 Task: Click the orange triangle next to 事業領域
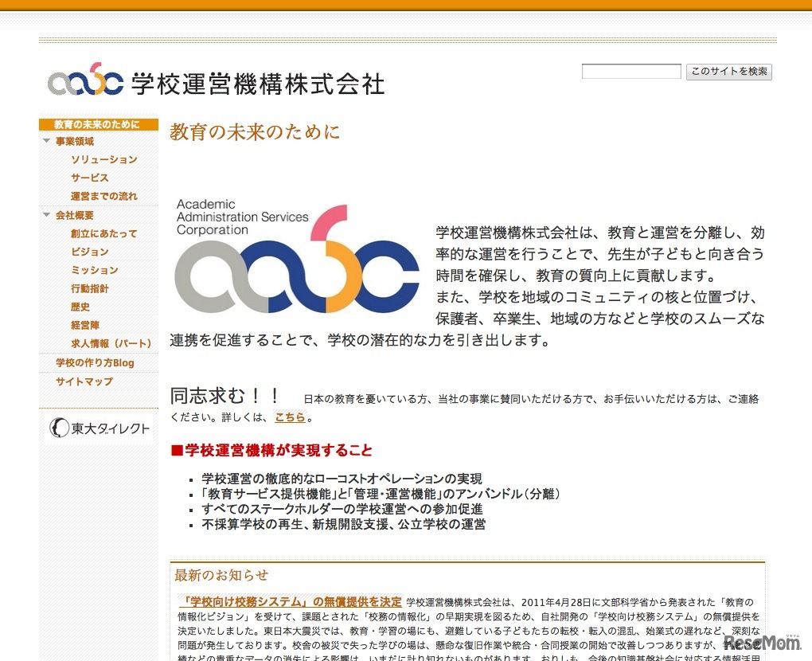[46, 141]
